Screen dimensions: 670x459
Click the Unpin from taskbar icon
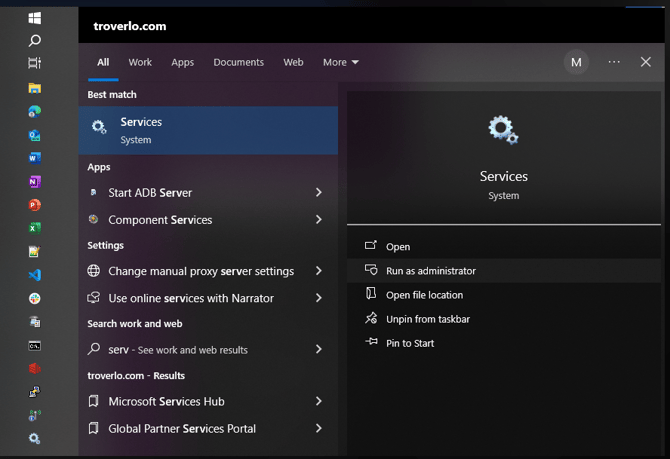[x=371, y=318]
